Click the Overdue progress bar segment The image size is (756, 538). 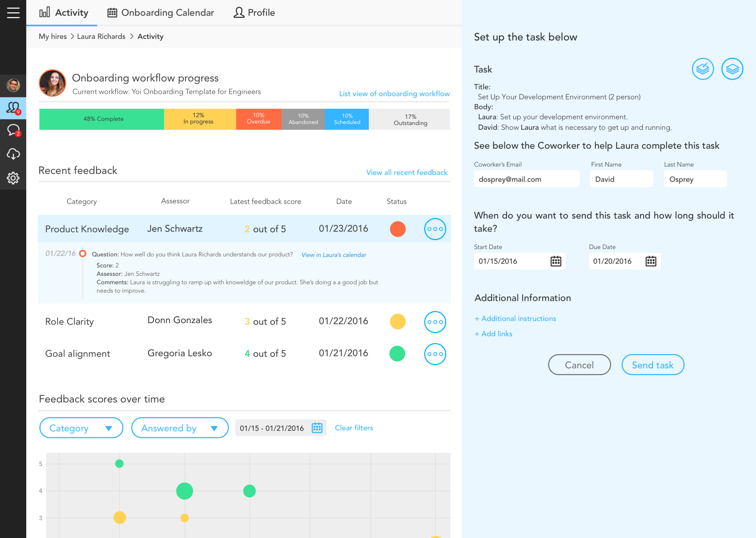pyautogui.click(x=258, y=119)
